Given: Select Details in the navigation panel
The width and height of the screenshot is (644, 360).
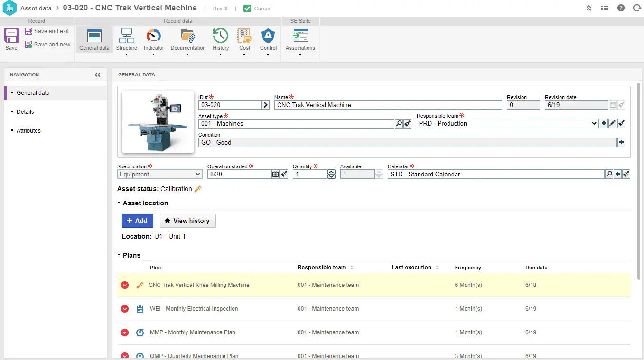Looking at the screenshot, I should coord(25,111).
